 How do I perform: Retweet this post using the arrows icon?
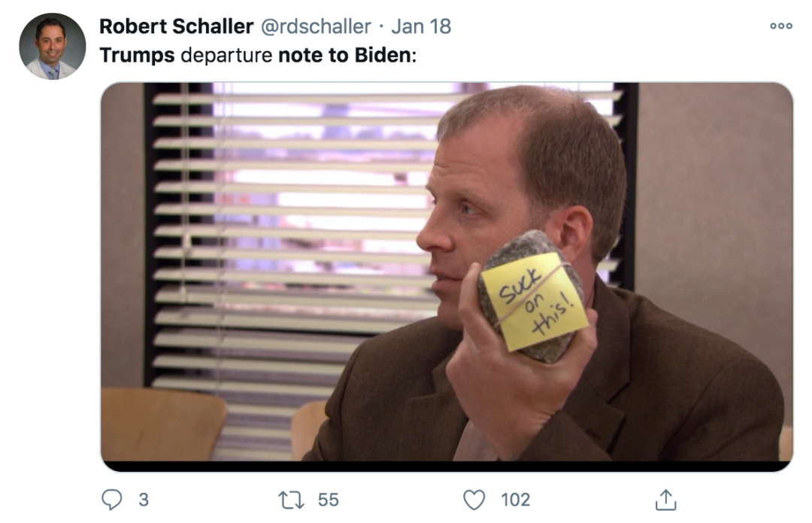click(x=291, y=500)
